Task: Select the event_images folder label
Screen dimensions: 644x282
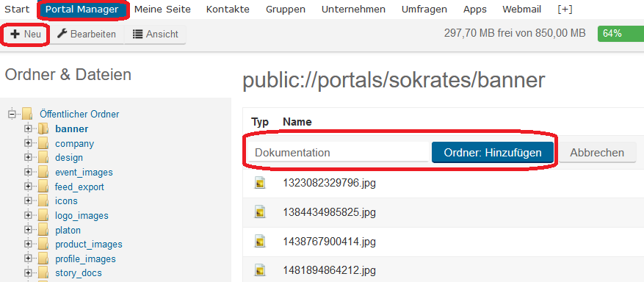Action: point(84,173)
